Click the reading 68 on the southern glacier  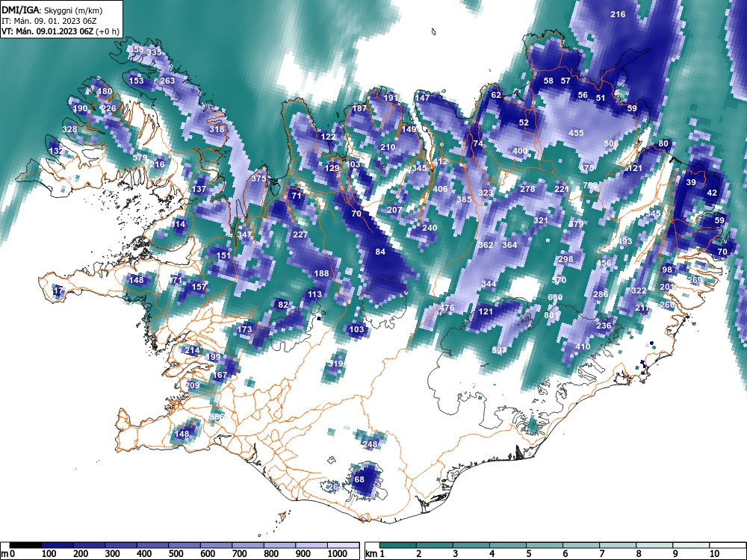[x=359, y=479]
